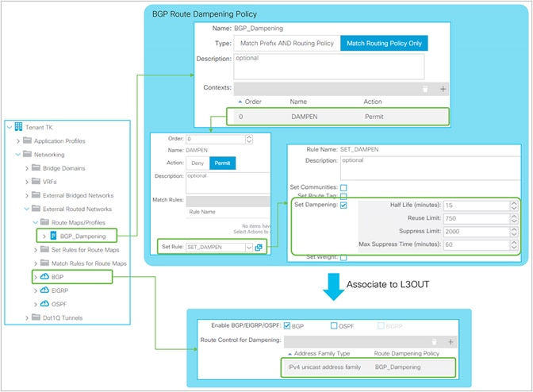Select the IPv4 unicast address family row
This screenshot has height=392, width=533.
(x=368, y=367)
